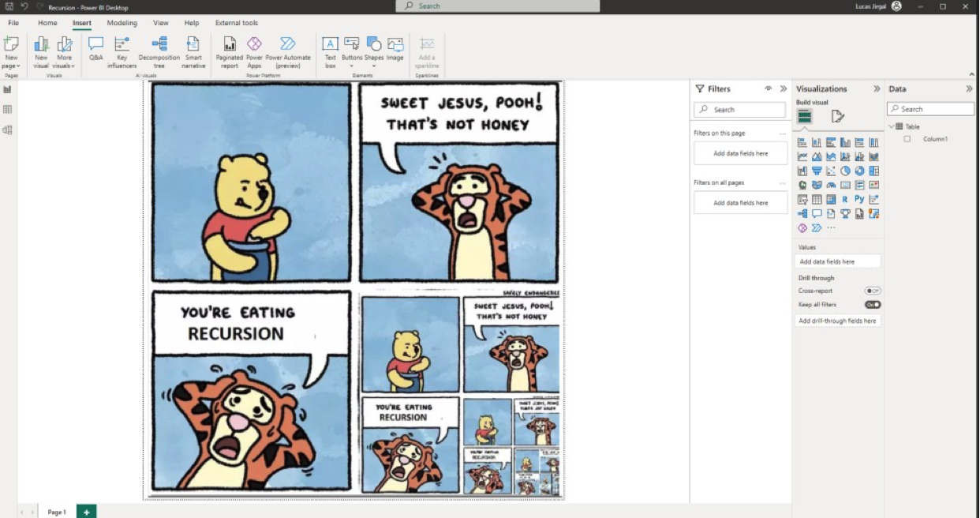Add a Paginated report
The height and width of the screenshot is (518, 980).
pyautogui.click(x=229, y=49)
